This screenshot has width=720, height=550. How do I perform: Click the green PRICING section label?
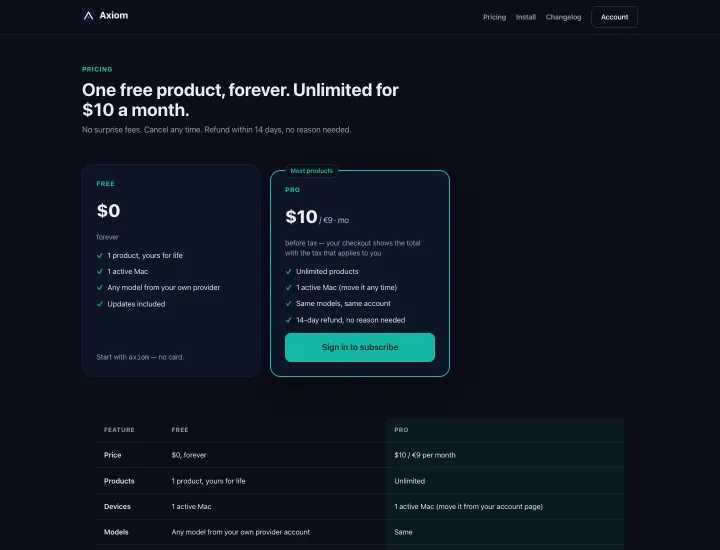point(97,69)
